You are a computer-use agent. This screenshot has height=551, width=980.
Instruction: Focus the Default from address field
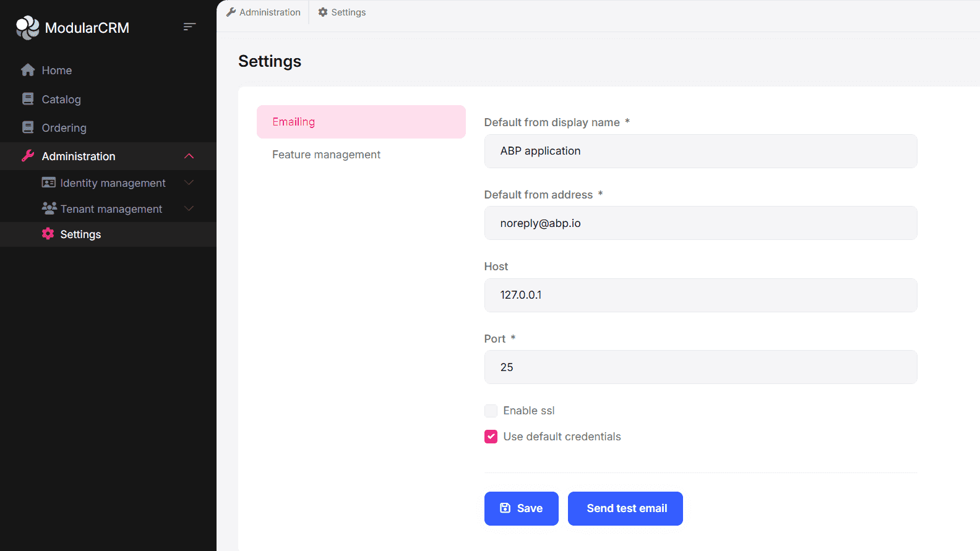coord(701,223)
